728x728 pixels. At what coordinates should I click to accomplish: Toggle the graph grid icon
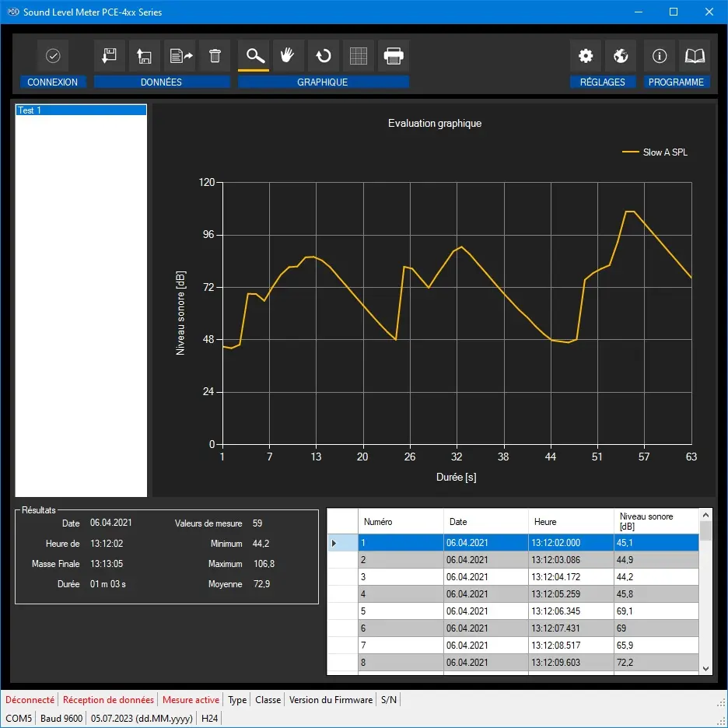[x=359, y=56]
